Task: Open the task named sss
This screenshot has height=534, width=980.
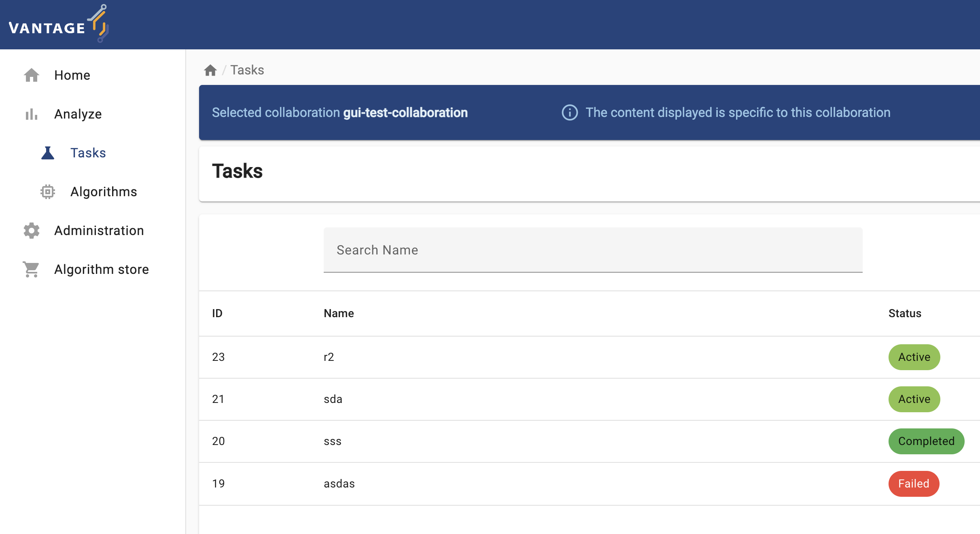Action: [x=333, y=441]
